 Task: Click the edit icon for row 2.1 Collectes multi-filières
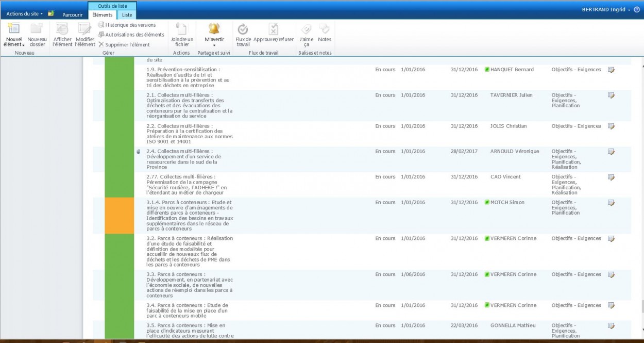point(611,95)
